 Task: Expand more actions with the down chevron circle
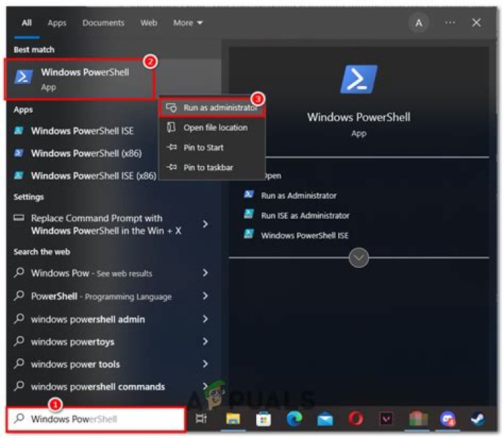click(x=358, y=257)
